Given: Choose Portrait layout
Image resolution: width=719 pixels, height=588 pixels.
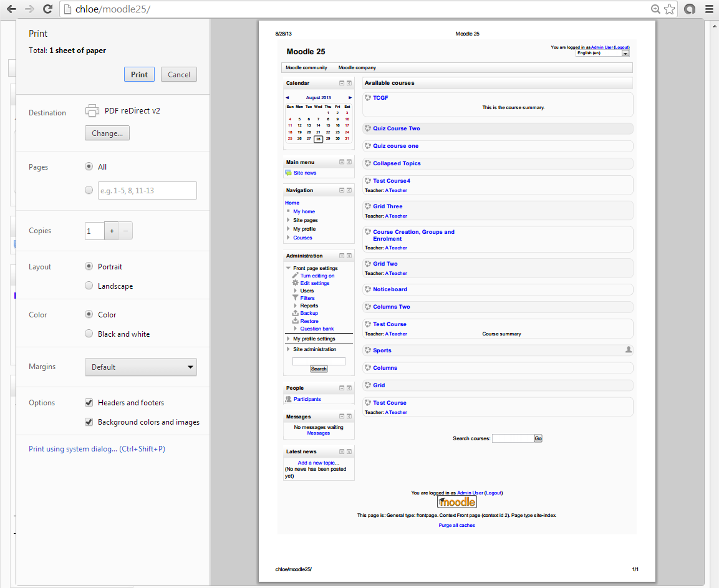Looking at the screenshot, I should (89, 266).
